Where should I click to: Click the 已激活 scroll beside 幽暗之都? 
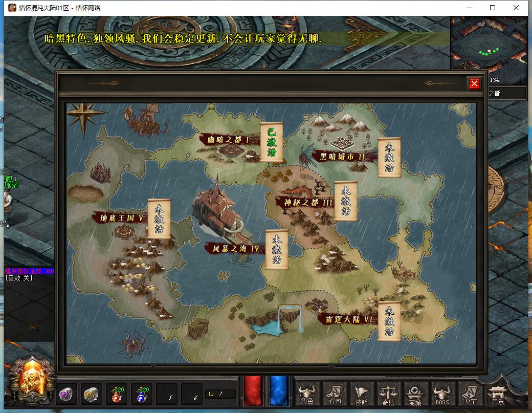point(272,142)
